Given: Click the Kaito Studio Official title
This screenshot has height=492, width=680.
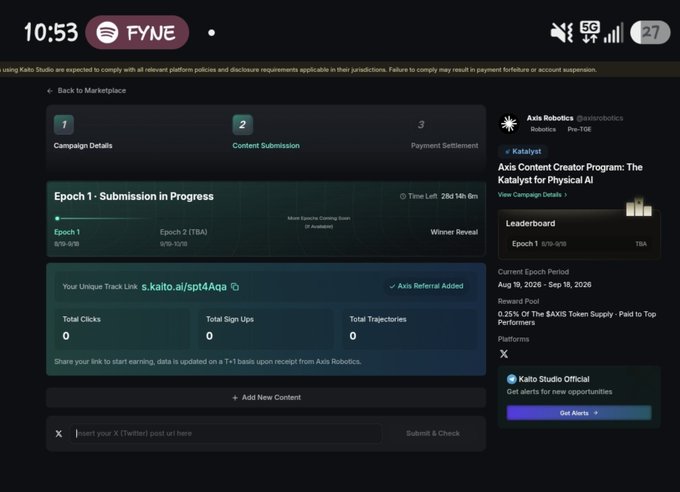Looking at the screenshot, I should pyautogui.click(x=554, y=379).
